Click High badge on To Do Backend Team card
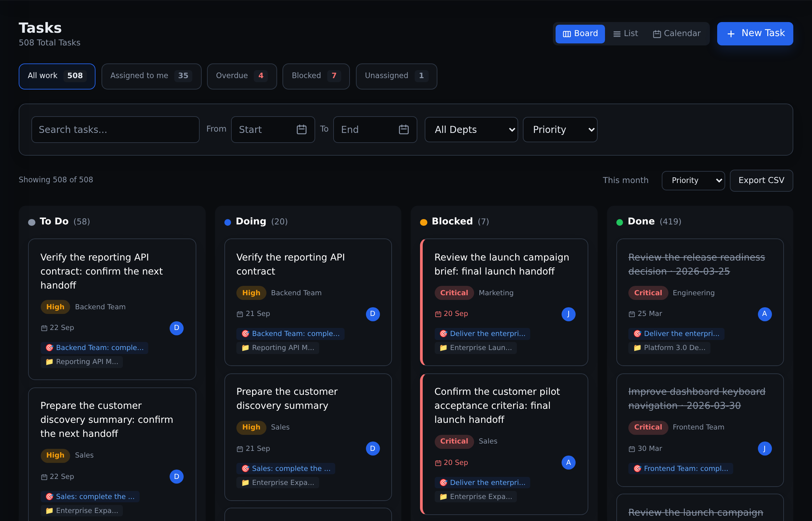Image resolution: width=812 pixels, height=521 pixels. click(55, 307)
